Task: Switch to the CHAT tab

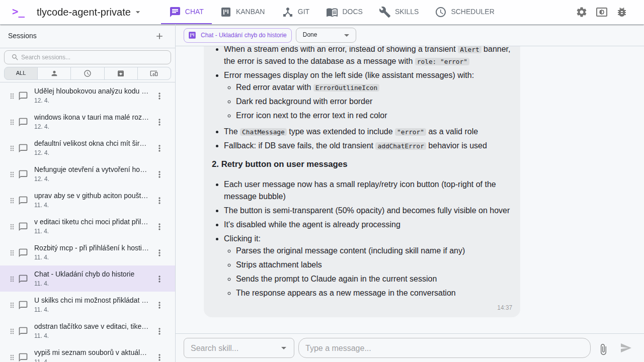Action: [186, 12]
